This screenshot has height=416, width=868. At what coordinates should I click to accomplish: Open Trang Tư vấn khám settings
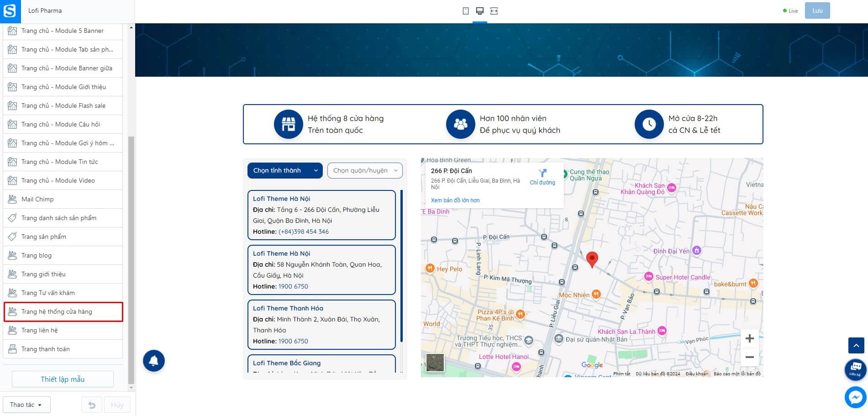coord(63,293)
